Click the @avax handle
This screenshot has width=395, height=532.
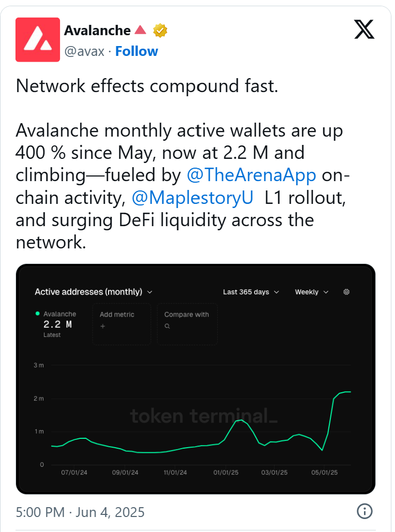pos(84,51)
